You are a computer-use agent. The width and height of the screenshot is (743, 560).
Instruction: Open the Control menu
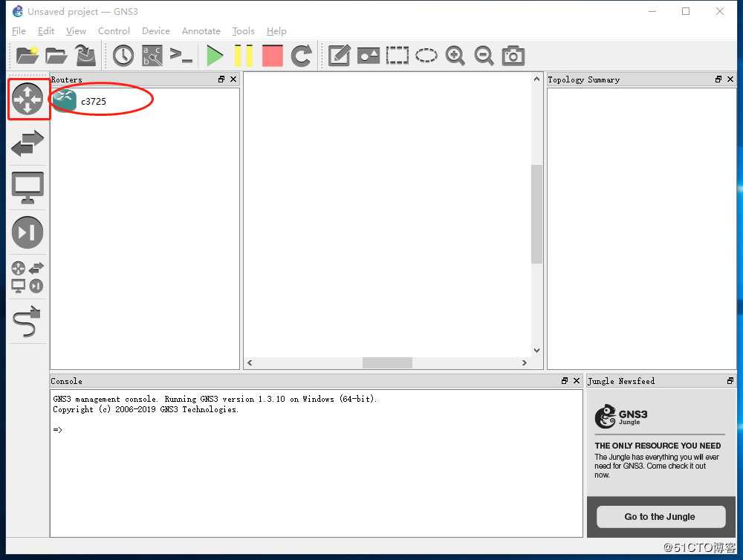click(x=114, y=30)
